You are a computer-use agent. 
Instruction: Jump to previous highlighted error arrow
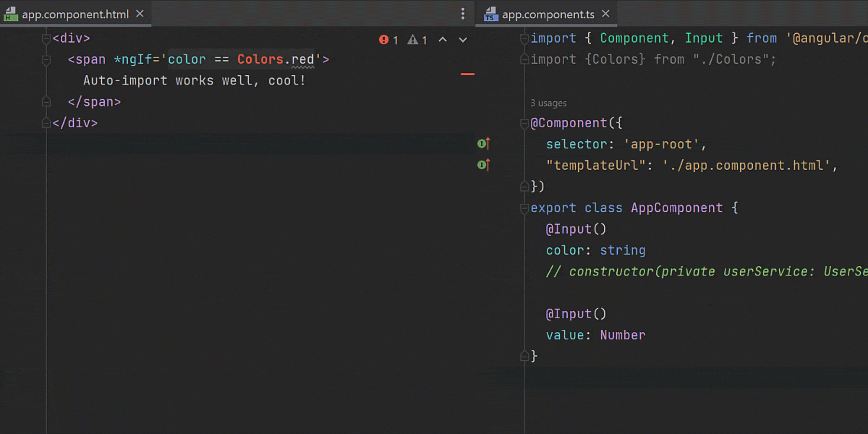tap(443, 40)
